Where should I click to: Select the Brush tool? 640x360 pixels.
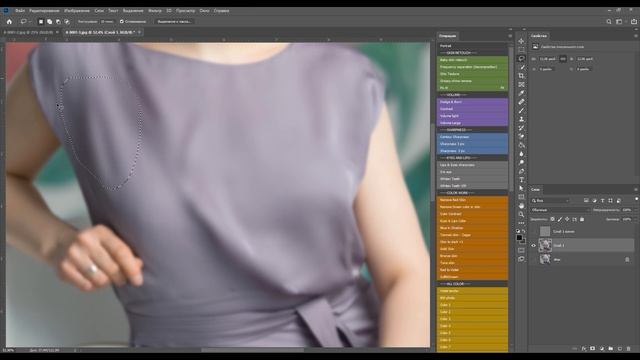click(521, 111)
